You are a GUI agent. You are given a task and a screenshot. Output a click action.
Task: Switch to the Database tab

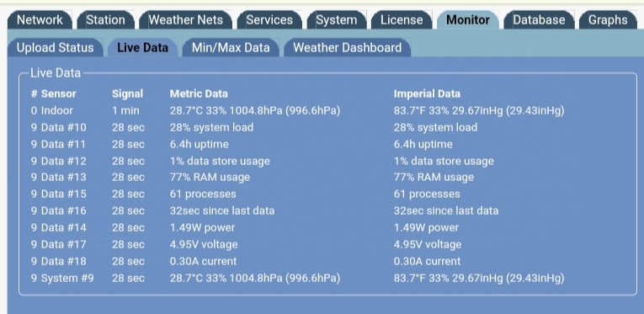pyautogui.click(x=539, y=20)
